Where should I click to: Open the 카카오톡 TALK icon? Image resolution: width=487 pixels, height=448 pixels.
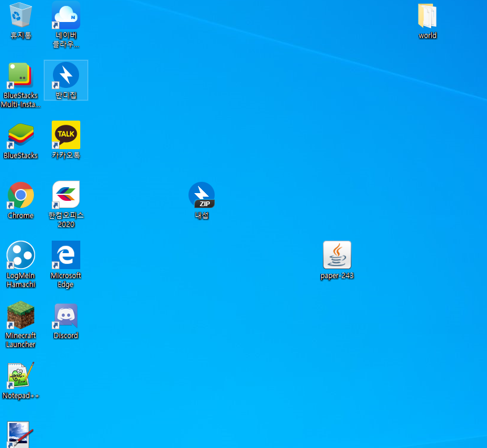click(66, 135)
